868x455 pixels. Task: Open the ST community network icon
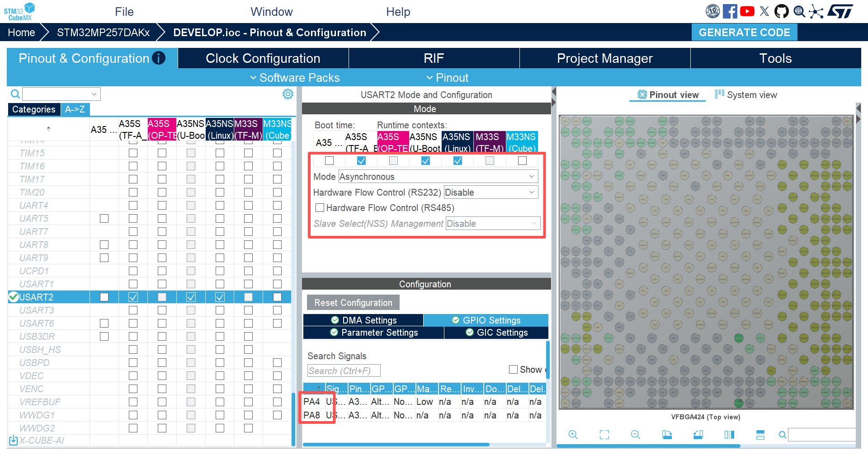coord(816,11)
